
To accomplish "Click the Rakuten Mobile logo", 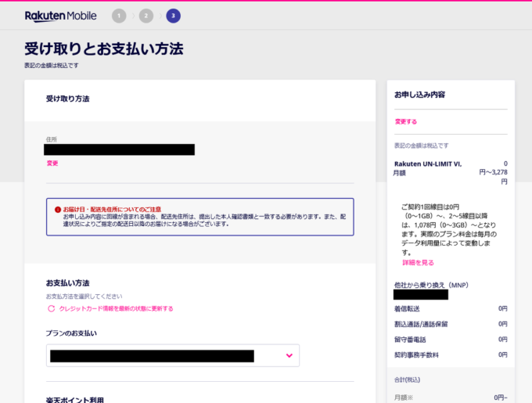I will (61, 16).
